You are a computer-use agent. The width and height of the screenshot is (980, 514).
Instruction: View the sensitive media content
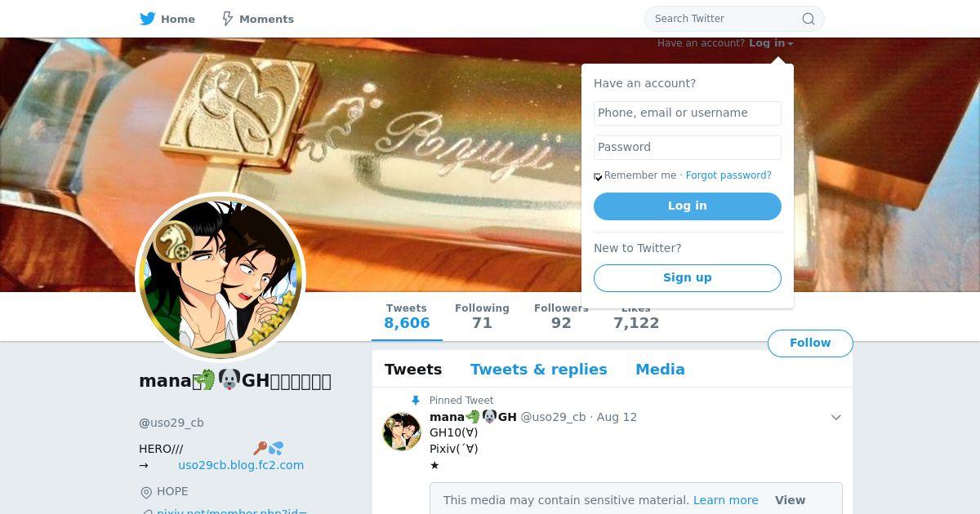pyautogui.click(x=790, y=500)
